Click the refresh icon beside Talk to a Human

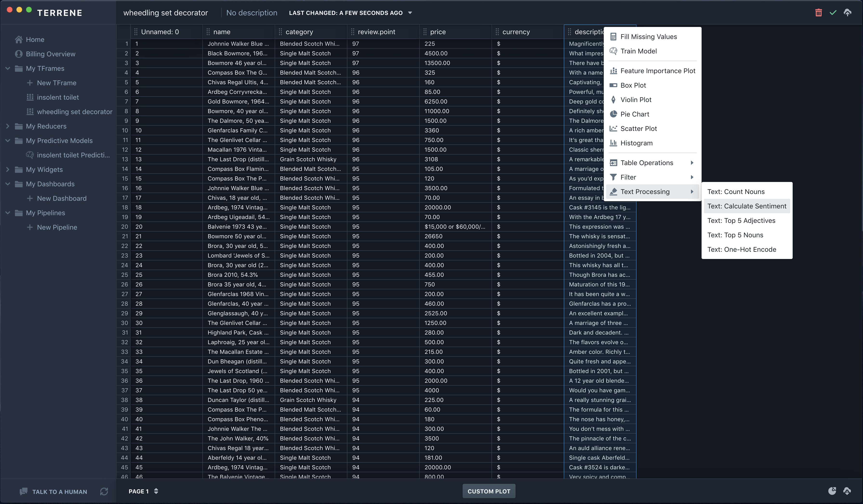coord(104,491)
